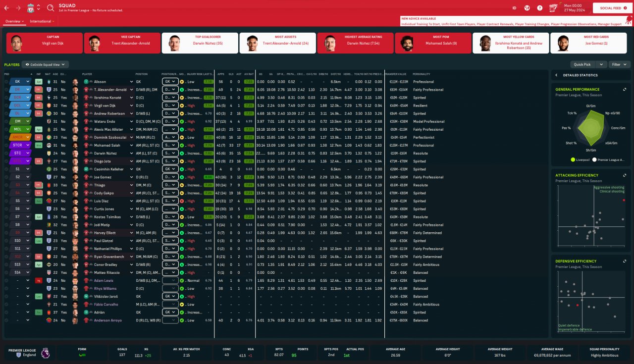Open the International tab

pos(42,21)
